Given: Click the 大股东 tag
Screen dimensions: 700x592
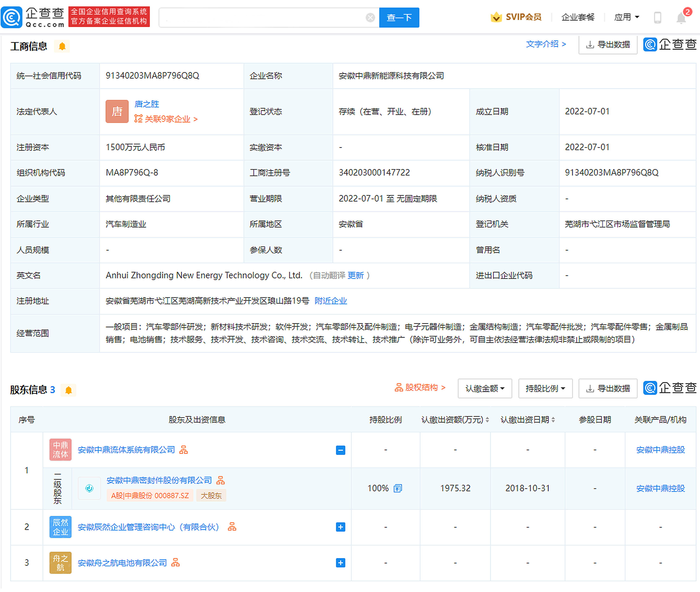Looking at the screenshot, I should click(211, 495).
